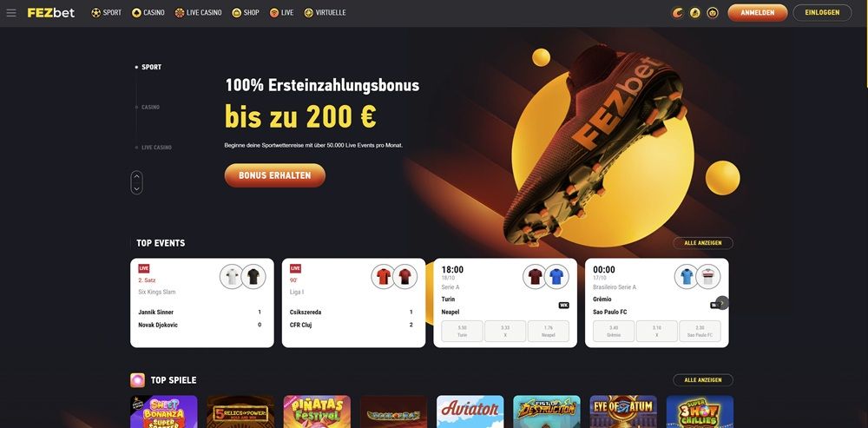Viewport: 868px width, 428px height.
Task: Open the Aviator game thumbnail
Action: click(470, 412)
